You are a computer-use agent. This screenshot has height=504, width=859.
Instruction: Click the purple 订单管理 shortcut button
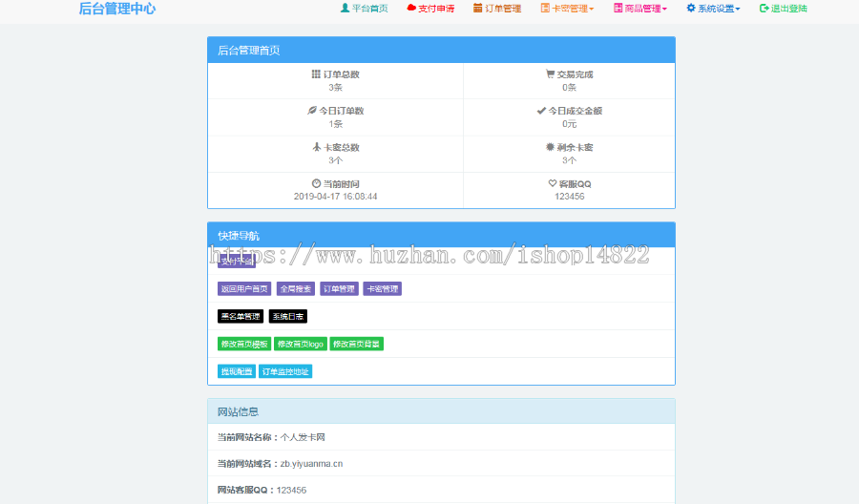coord(339,288)
